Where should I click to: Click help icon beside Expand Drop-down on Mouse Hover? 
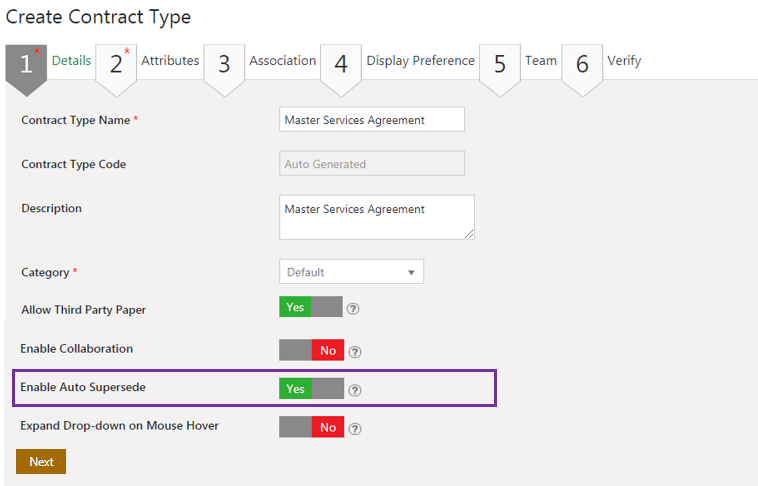tap(354, 429)
